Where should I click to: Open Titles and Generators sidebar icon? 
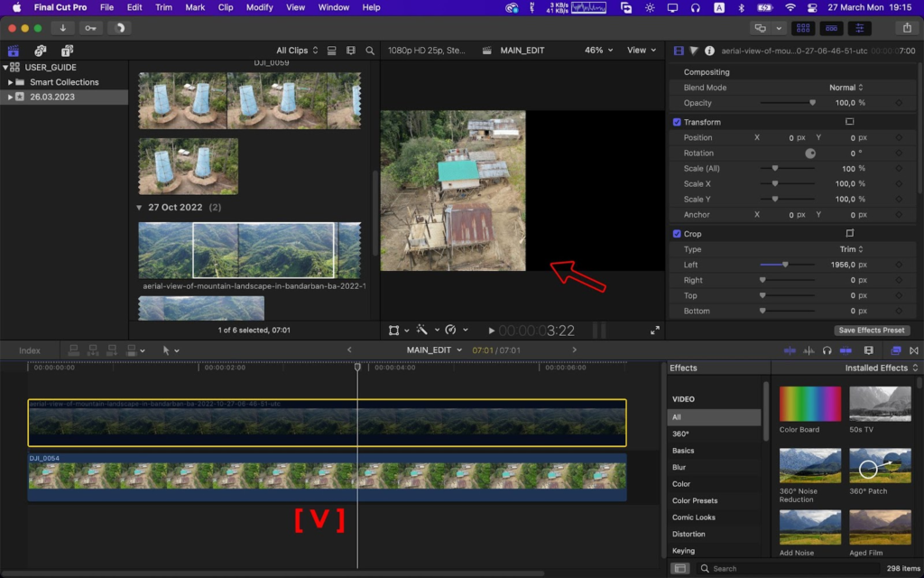tap(67, 51)
